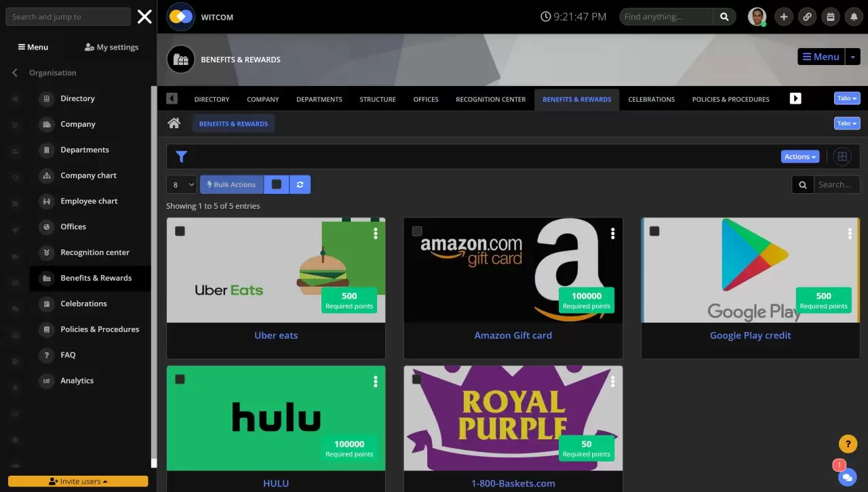Click the Find anything search field
Image resolution: width=868 pixels, height=492 pixels.
pyautogui.click(x=667, y=17)
